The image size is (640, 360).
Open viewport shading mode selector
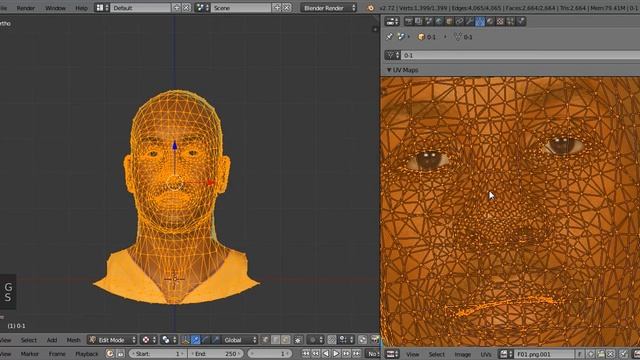(149, 340)
